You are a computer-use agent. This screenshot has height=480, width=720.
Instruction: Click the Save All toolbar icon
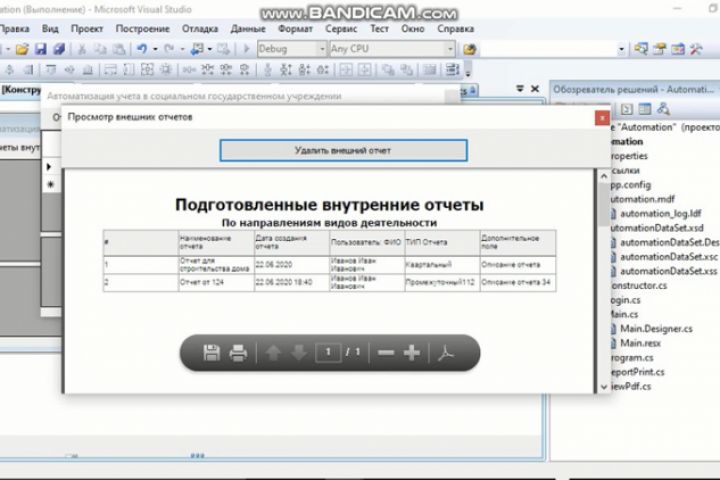tap(59, 49)
